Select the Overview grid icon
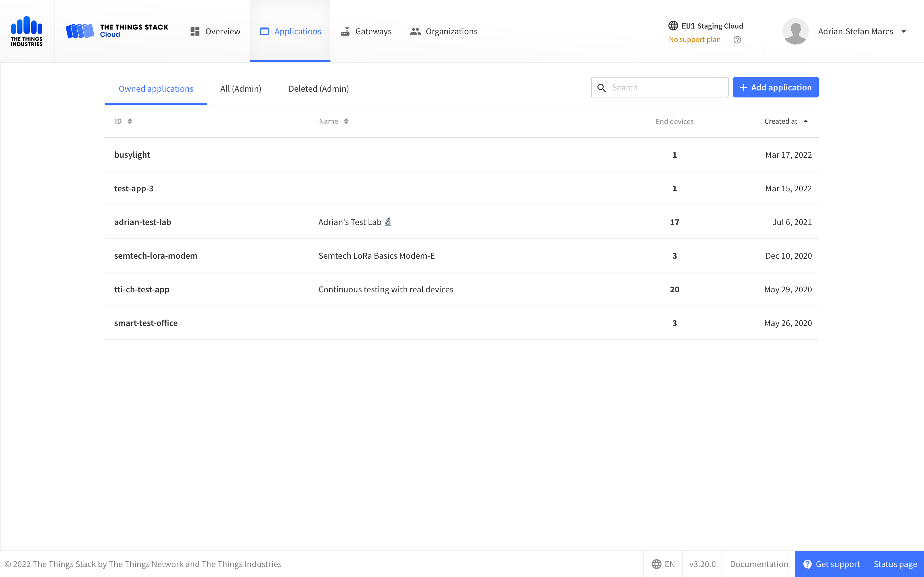The width and height of the screenshot is (924, 577). click(x=195, y=31)
